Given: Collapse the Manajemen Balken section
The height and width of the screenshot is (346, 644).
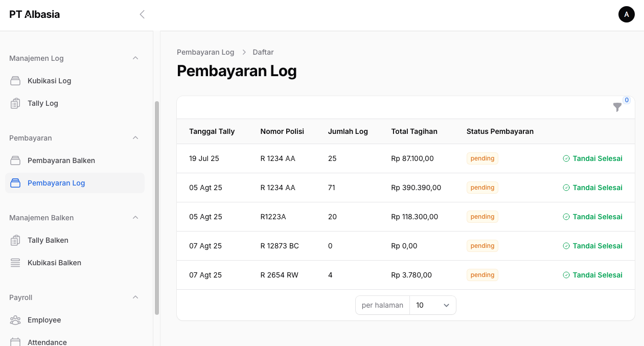Looking at the screenshot, I should [135, 218].
